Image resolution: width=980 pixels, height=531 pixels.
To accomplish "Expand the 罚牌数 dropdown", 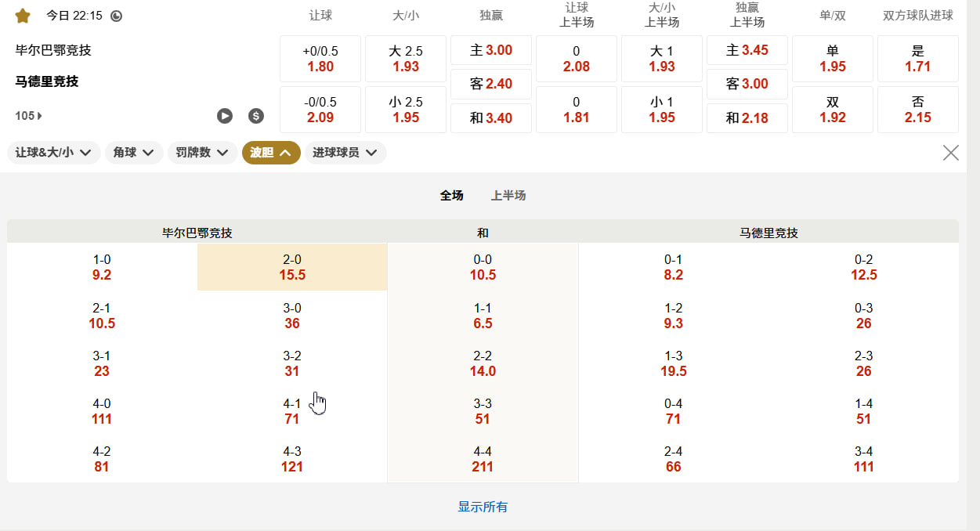I will click(203, 153).
